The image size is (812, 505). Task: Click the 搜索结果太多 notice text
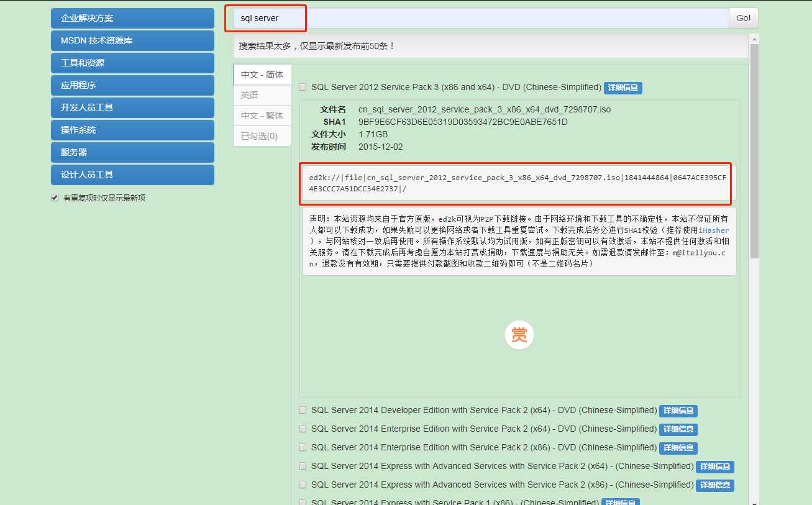pos(317,46)
